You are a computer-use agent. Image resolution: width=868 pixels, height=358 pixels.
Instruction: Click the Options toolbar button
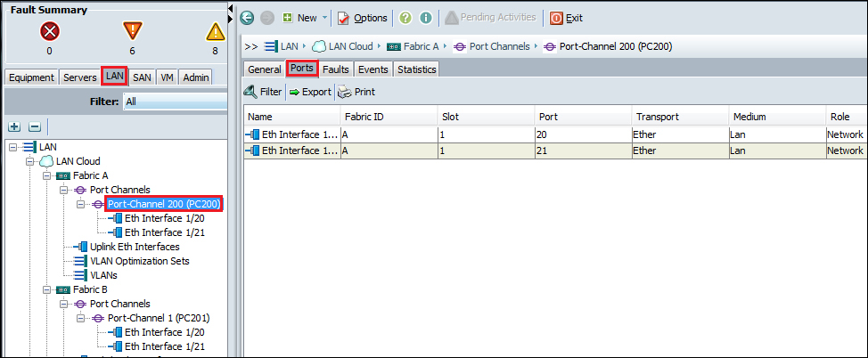(363, 18)
